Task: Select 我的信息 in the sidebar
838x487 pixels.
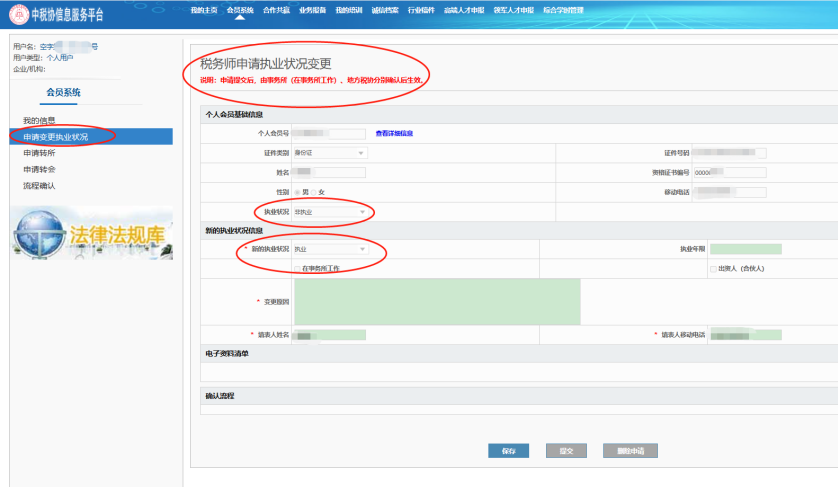Action: (x=39, y=121)
